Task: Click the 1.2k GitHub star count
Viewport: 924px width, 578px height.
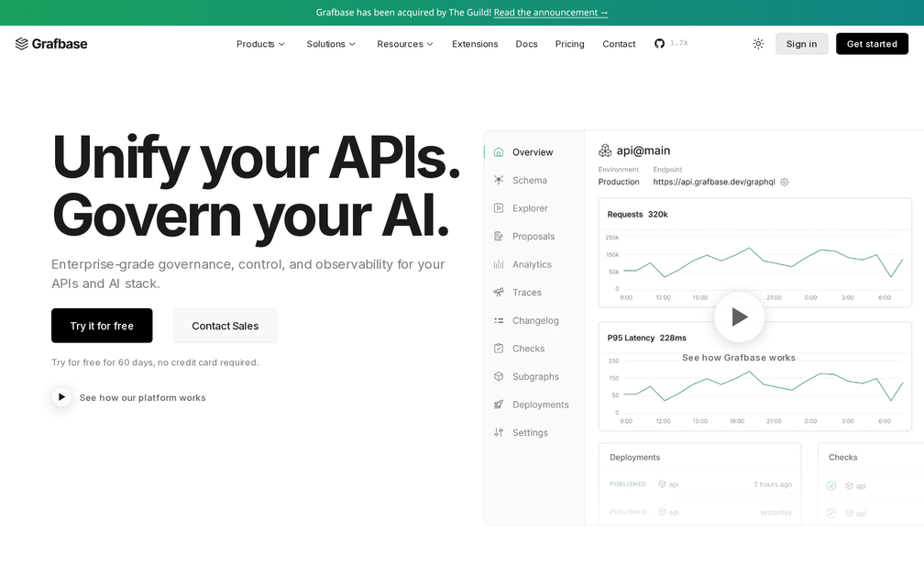Action: point(679,43)
